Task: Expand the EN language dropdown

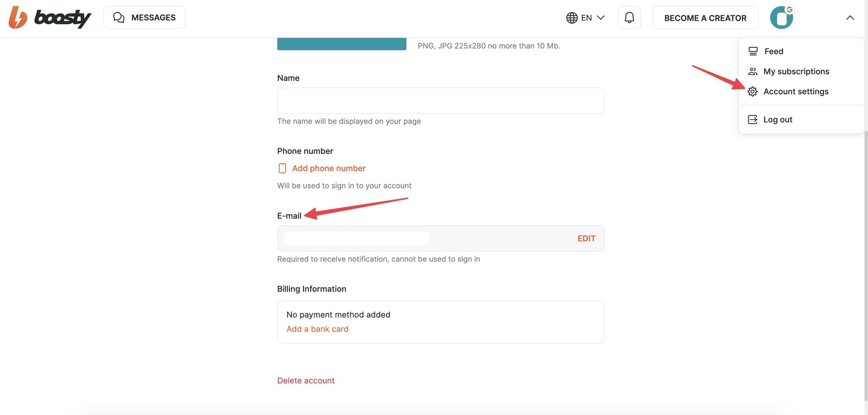Action: pyautogui.click(x=601, y=18)
